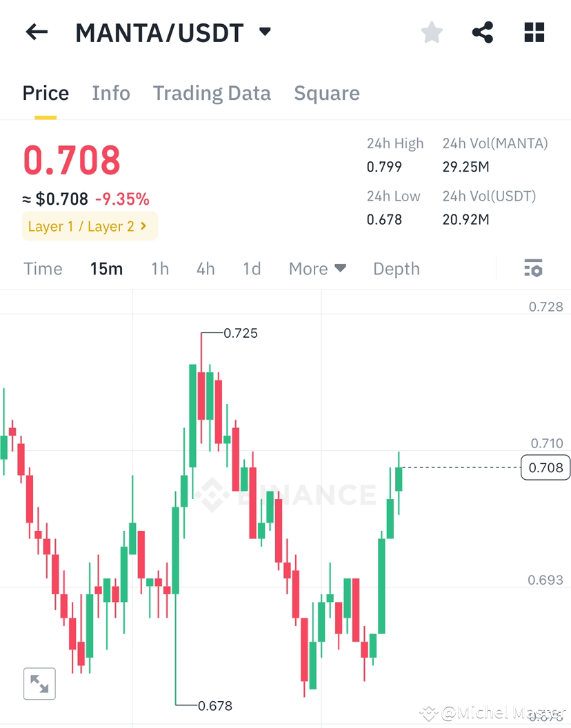Expand the More timeframes dropdown
Image resolution: width=571 pixels, height=728 pixels.
(x=317, y=269)
